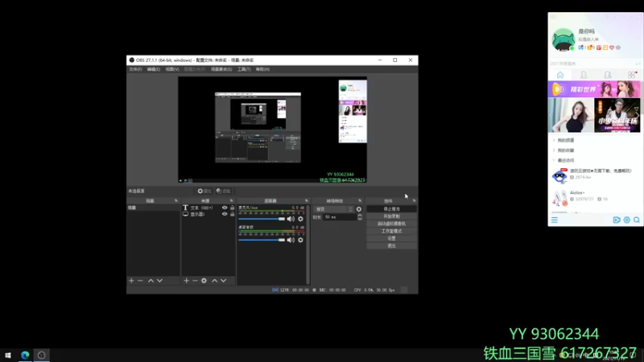Toggle 启动虚拟摄像机 virtual camera
This screenshot has width=644, height=362.
pyautogui.click(x=391, y=224)
